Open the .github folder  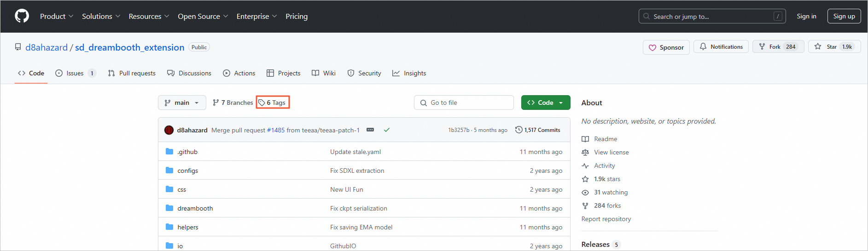[x=187, y=152]
